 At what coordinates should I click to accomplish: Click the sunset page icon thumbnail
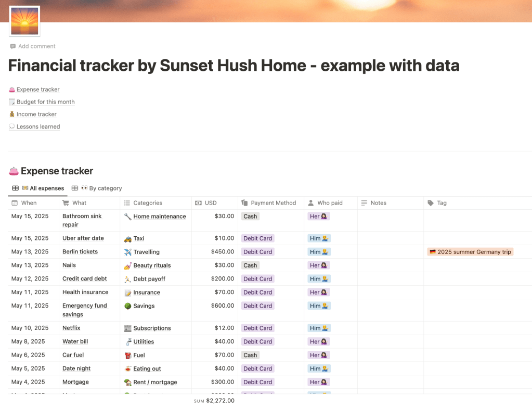(24, 21)
